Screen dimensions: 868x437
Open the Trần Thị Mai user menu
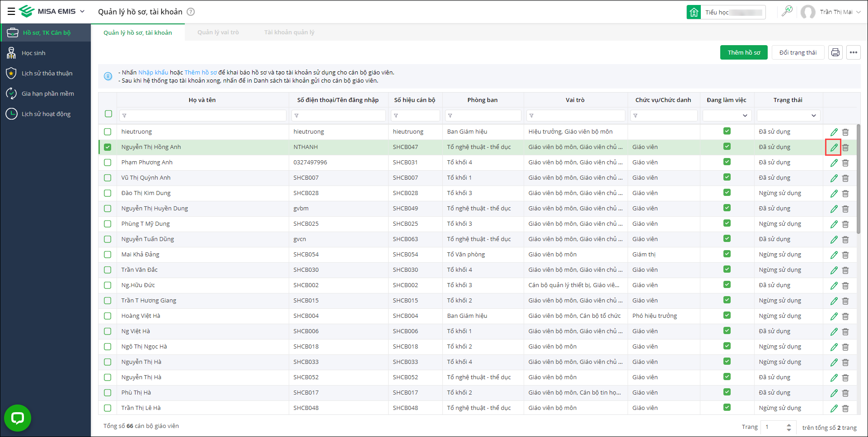click(836, 12)
